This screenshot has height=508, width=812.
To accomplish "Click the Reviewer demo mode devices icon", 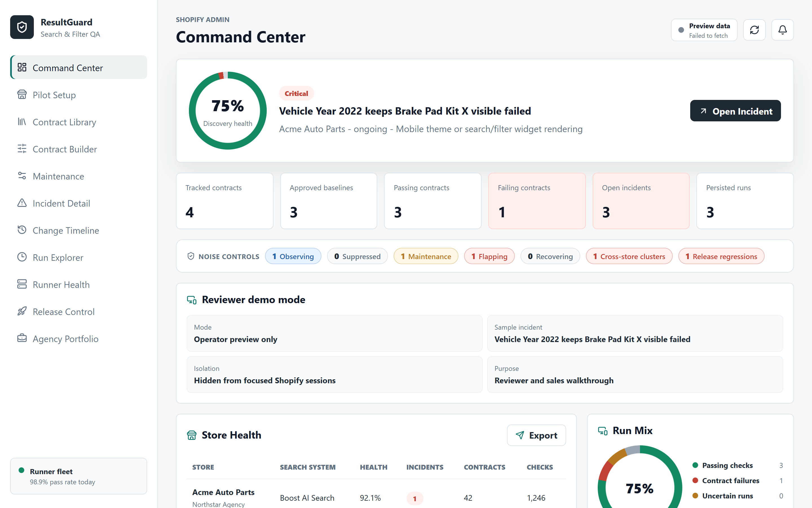I will pyautogui.click(x=192, y=300).
